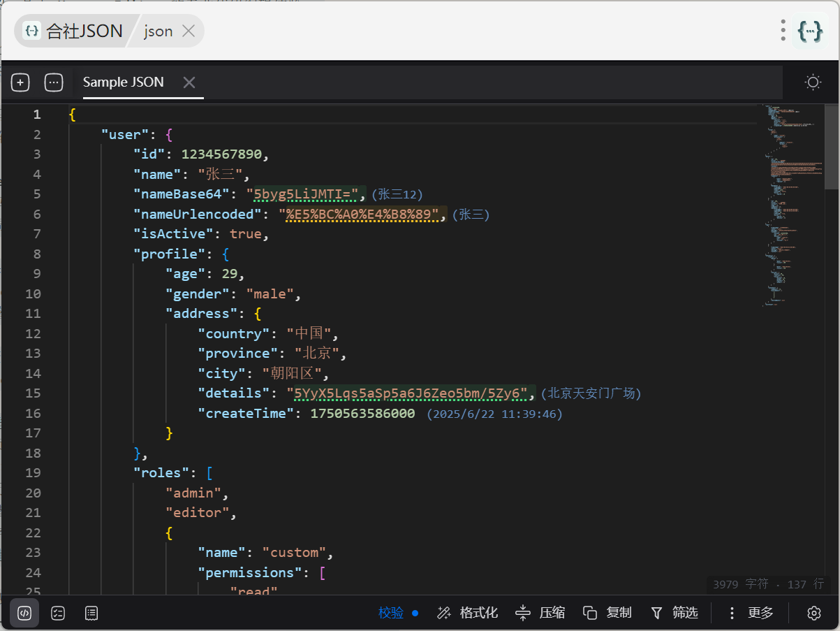Screen dimensions: 840x631
Task: Select the Sample JSON tab
Action: click(x=124, y=82)
